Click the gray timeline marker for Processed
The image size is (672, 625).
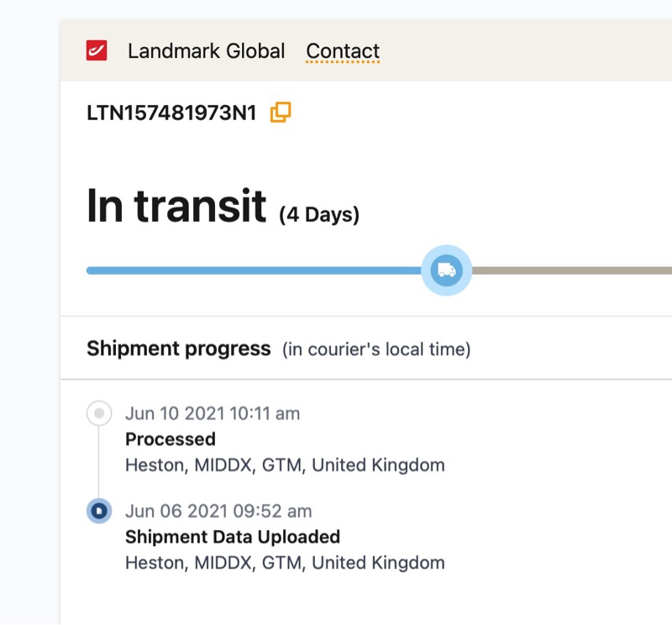pyautogui.click(x=99, y=413)
